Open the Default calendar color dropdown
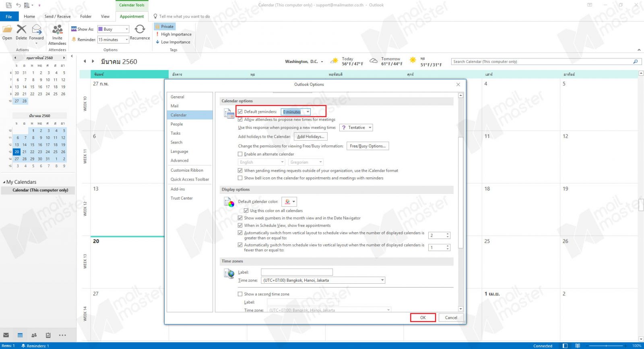 point(294,202)
